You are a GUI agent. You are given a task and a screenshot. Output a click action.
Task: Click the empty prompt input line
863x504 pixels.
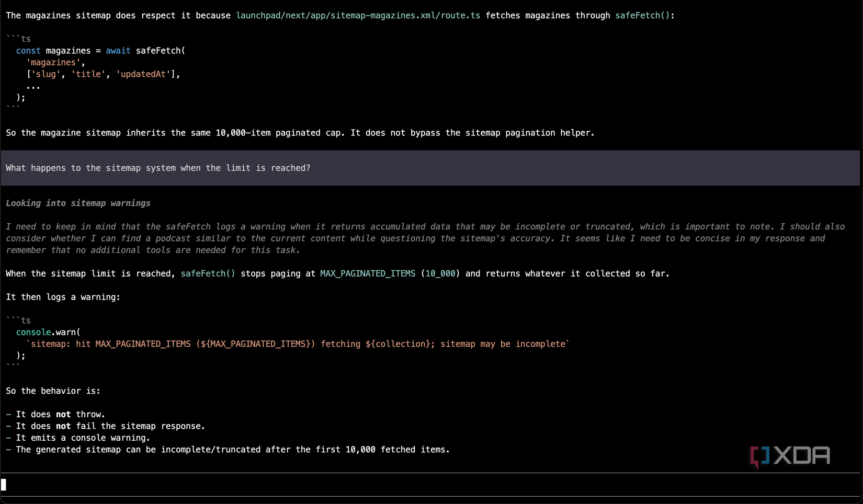[430, 485]
